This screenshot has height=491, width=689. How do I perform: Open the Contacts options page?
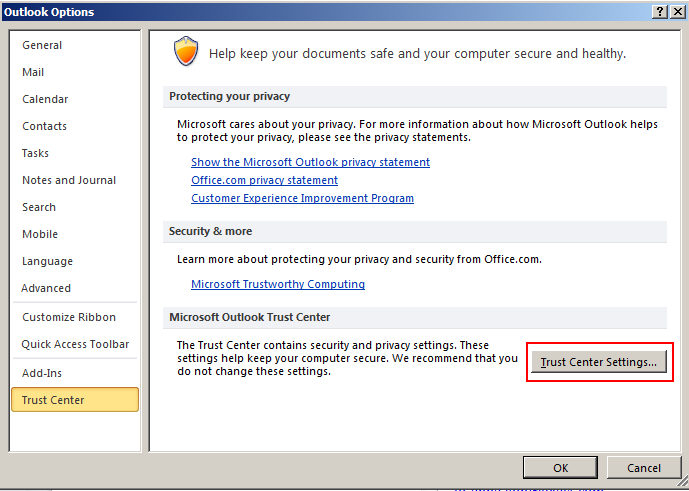(x=44, y=126)
